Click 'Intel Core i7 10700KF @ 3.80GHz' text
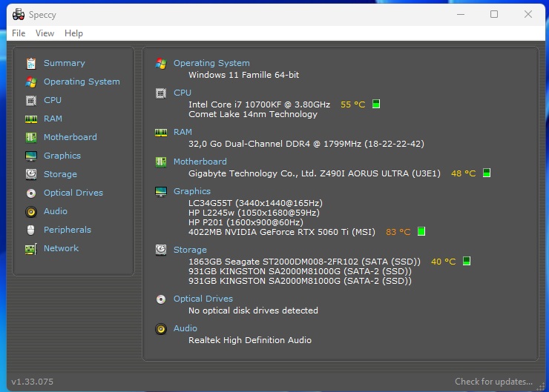Image resolution: width=549 pixels, height=392 pixels. [259, 104]
